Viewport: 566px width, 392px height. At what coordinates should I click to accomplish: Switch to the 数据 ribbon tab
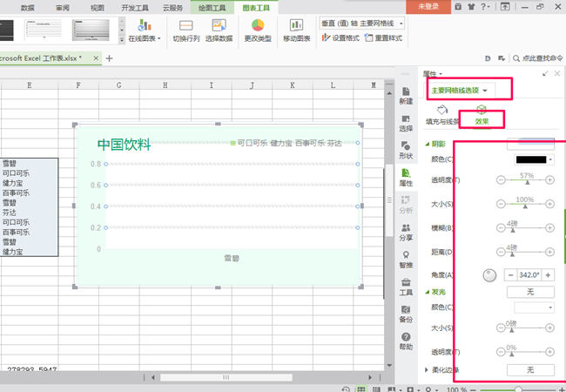pos(28,8)
